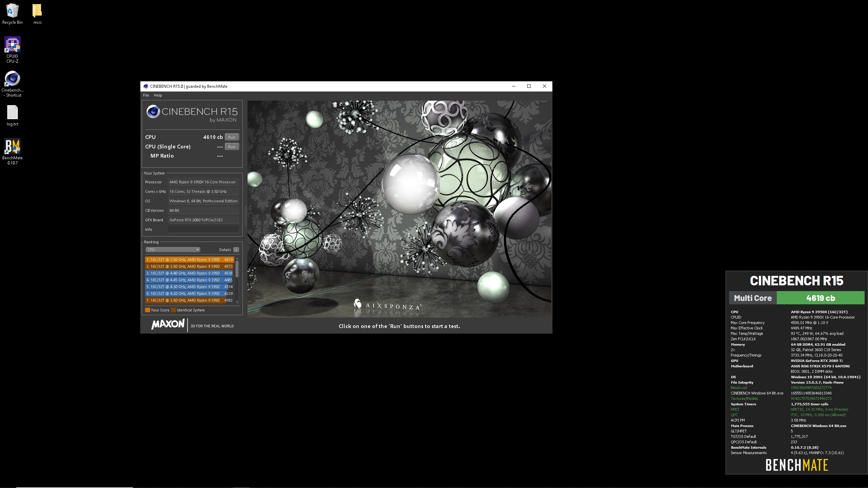Click the 4619 cb CPU score value
Image resolution: width=868 pixels, height=488 pixels.
pyautogui.click(x=213, y=137)
